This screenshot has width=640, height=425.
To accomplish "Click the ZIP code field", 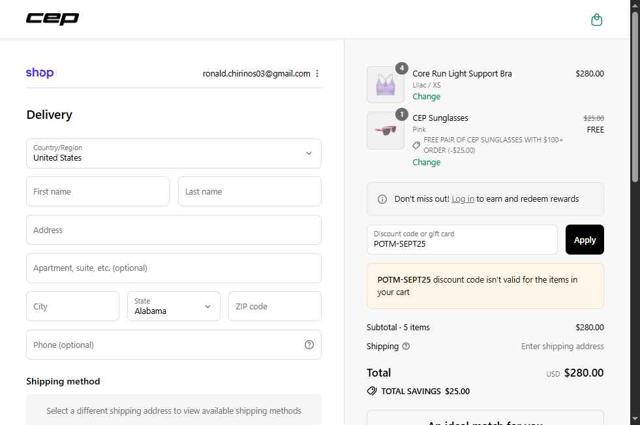I will pos(275,306).
